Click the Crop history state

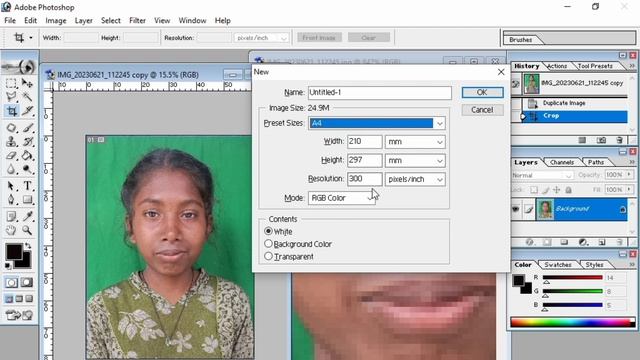[570, 116]
